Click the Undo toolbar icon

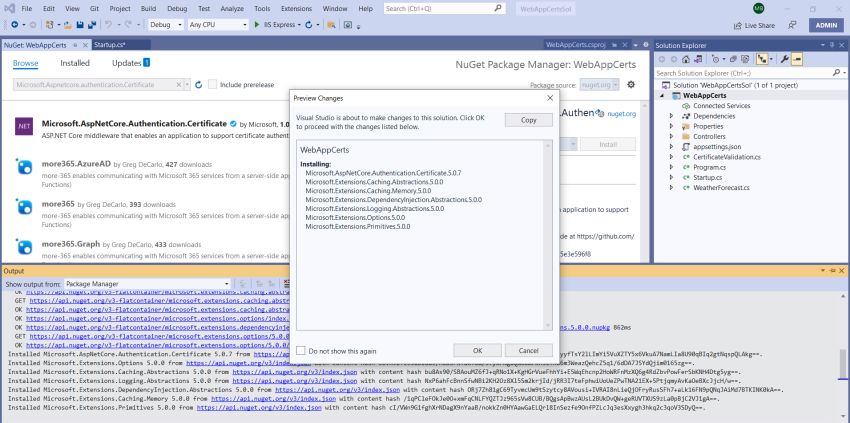(x=108, y=24)
